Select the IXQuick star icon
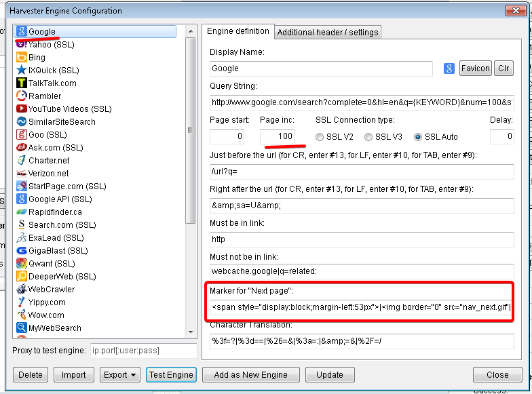The image size is (532, 394). [22, 71]
